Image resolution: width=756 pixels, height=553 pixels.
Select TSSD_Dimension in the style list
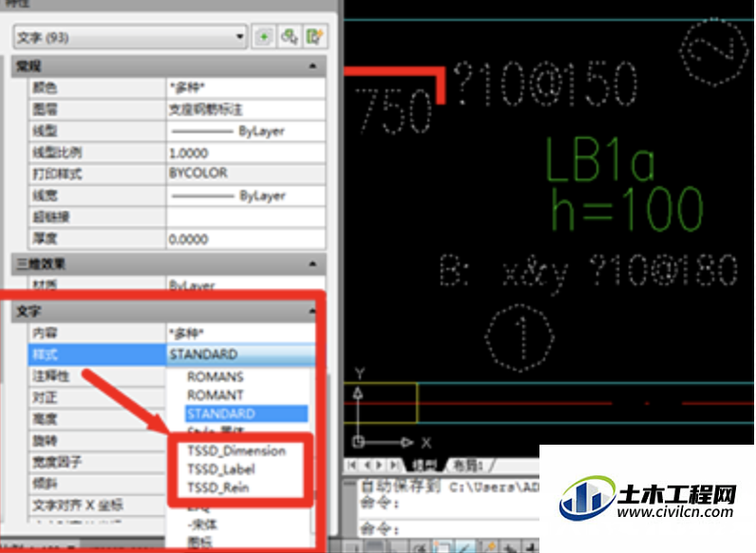[x=236, y=450]
